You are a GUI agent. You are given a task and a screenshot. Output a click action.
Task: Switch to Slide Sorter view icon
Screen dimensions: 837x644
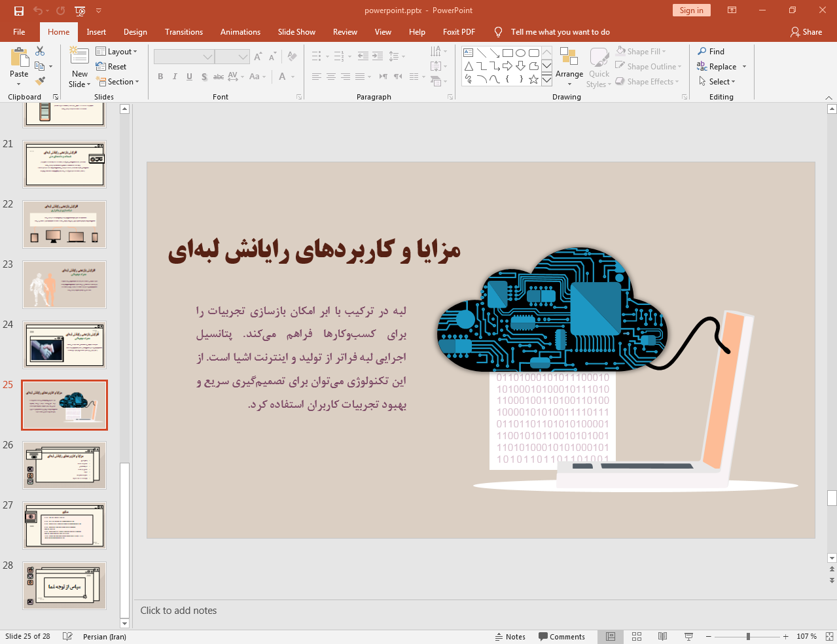(x=637, y=637)
